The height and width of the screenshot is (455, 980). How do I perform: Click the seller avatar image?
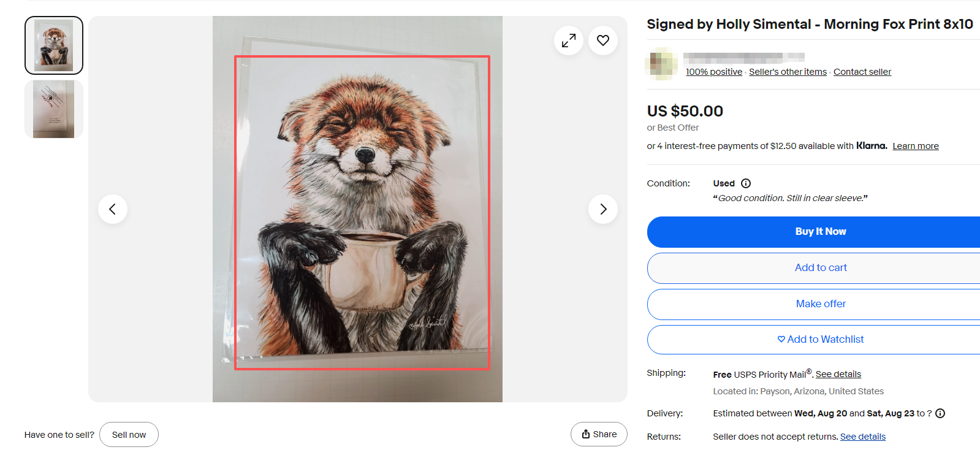pos(661,64)
